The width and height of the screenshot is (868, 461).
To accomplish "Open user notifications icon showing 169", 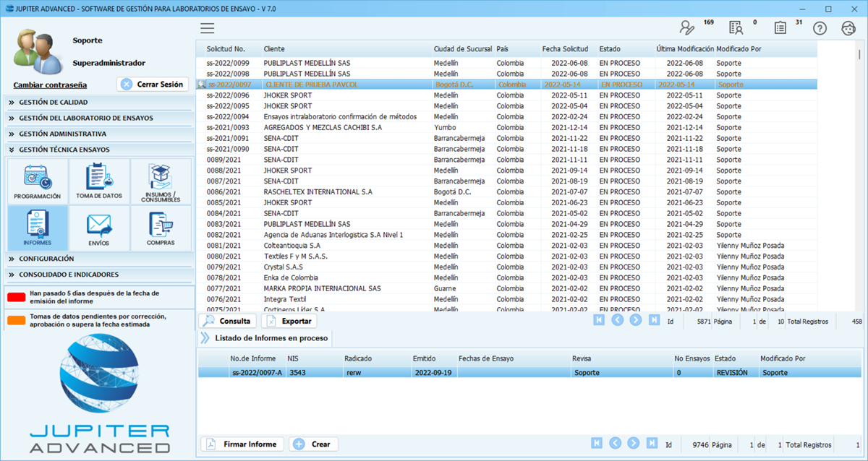I will click(x=687, y=28).
